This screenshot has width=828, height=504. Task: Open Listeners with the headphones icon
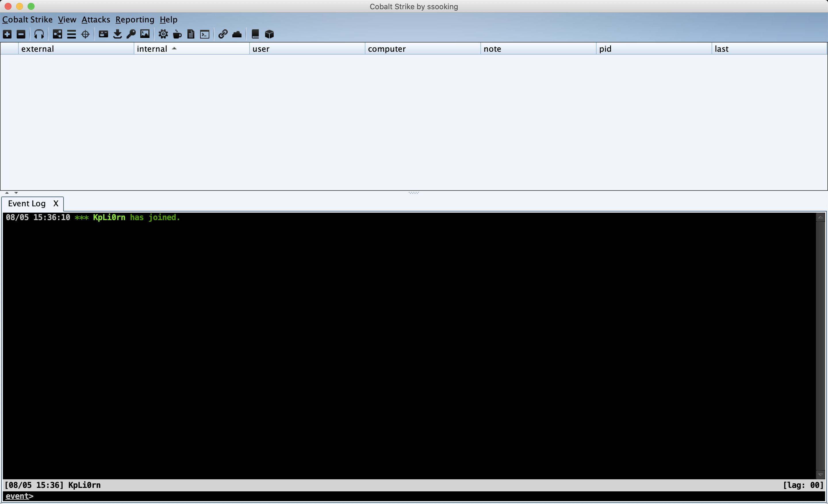click(x=39, y=34)
